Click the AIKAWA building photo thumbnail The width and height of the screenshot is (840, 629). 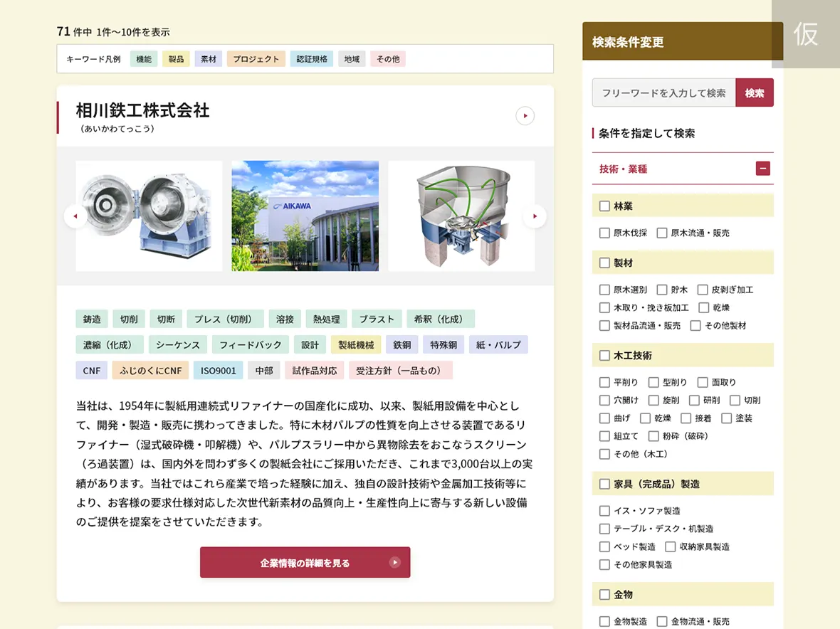(305, 216)
